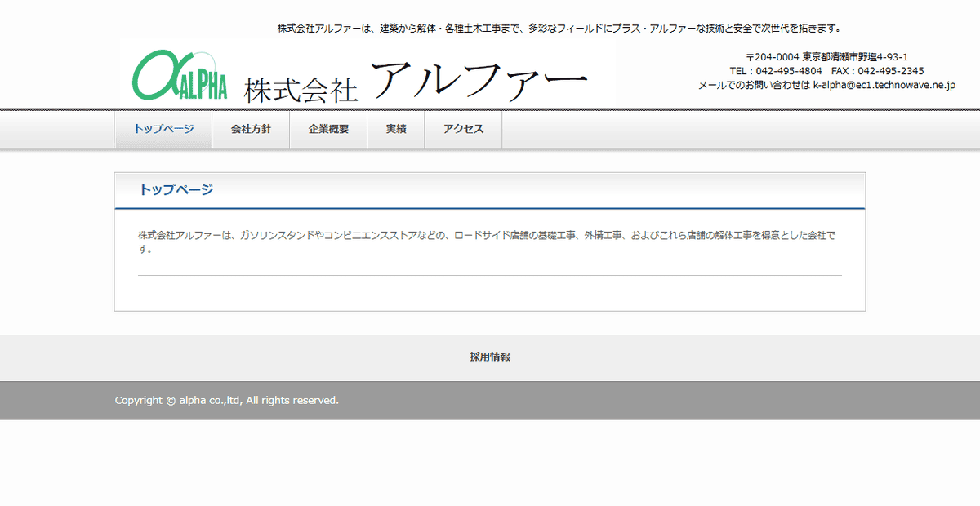
Task: Click the email address k-alpha@ec1.technowave.ne.jp
Action: coord(884,85)
